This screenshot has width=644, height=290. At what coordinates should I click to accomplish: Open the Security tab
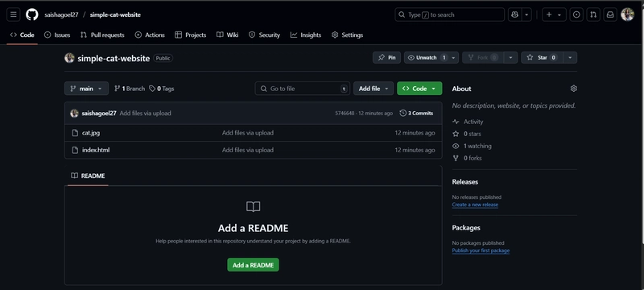click(x=264, y=35)
